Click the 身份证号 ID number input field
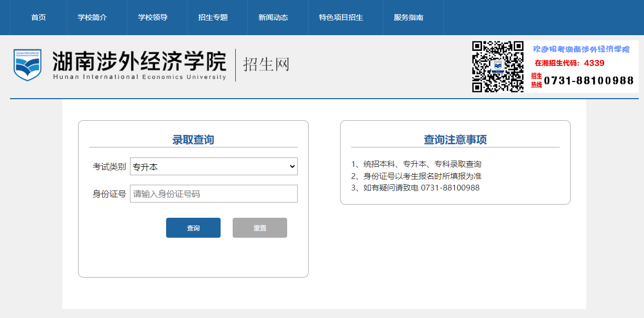Screen dimensions: 644x318 tap(214, 193)
